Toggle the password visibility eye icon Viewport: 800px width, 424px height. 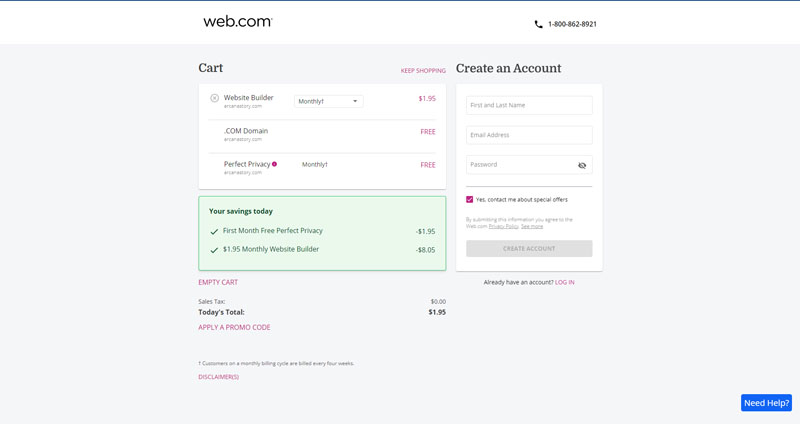coord(582,165)
